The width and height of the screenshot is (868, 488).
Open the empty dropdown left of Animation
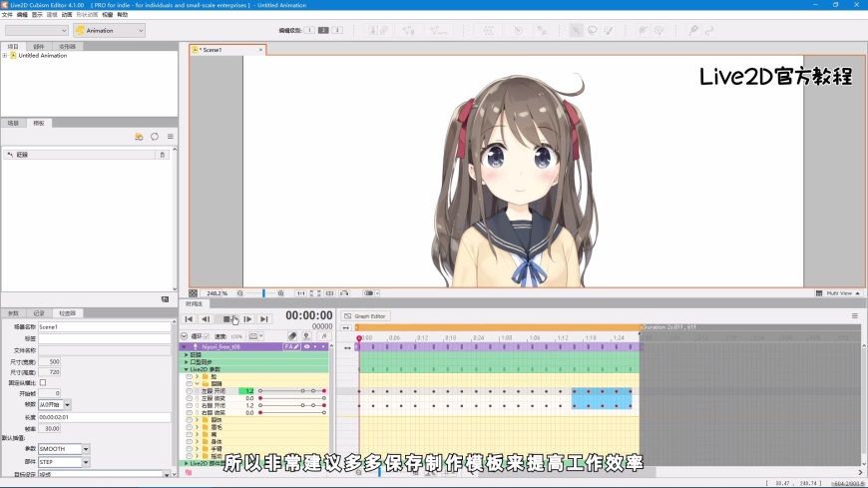point(37,31)
